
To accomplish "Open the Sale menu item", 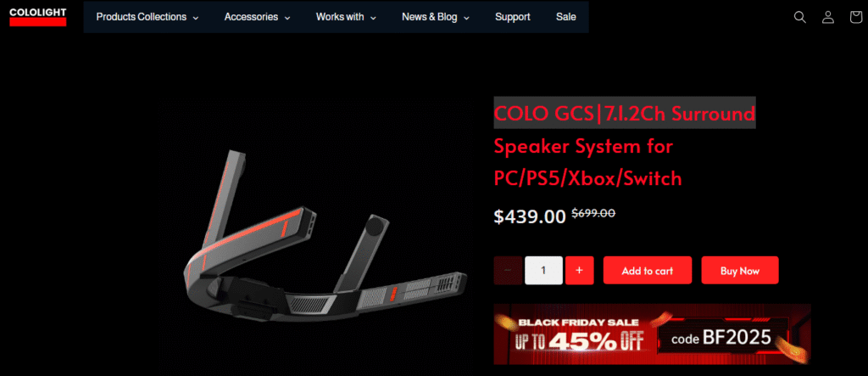I will coord(565,17).
